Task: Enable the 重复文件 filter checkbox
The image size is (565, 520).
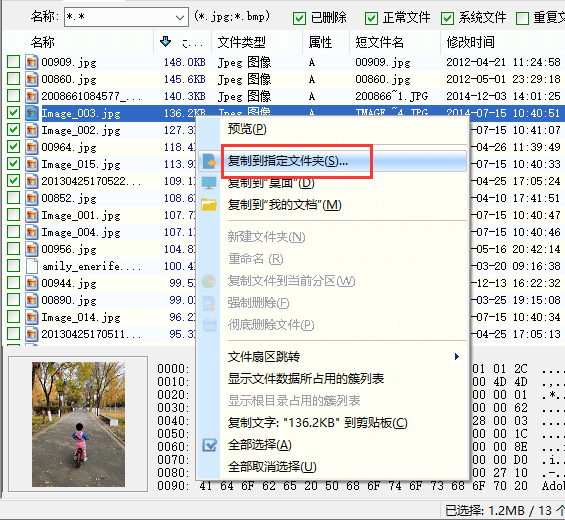Action: click(x=522, y=18)
